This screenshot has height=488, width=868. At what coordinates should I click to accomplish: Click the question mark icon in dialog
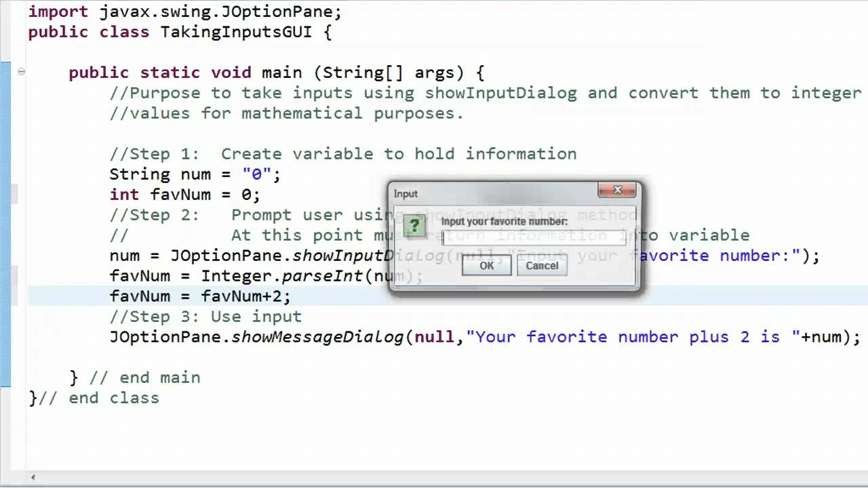pyautogui.click(x=414, y=227)
